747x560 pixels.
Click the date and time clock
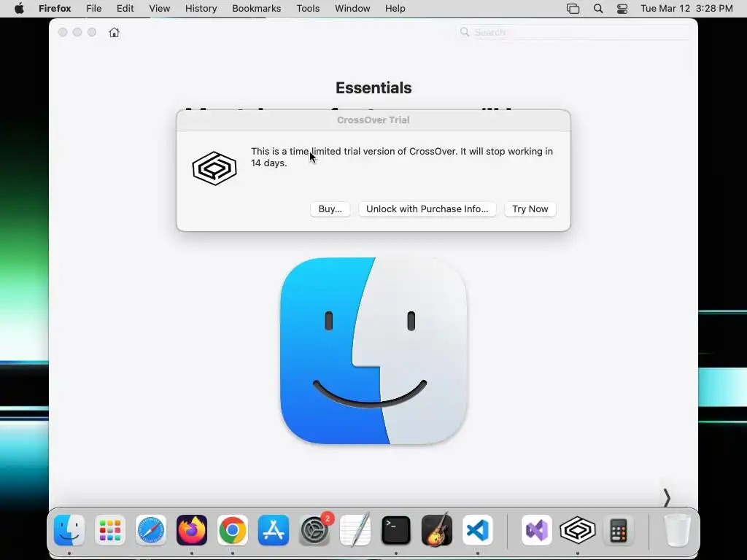(686, 9)
